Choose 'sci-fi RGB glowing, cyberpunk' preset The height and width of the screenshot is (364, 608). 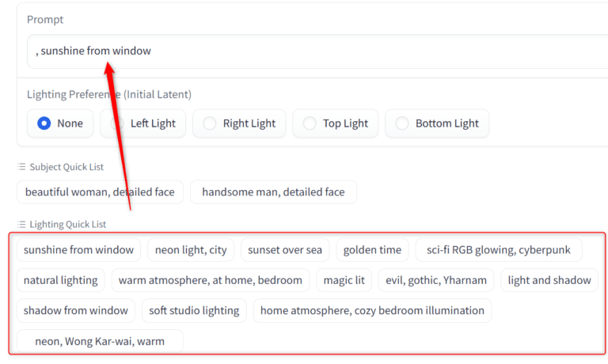pyautogui.click(x=499, y=250)
